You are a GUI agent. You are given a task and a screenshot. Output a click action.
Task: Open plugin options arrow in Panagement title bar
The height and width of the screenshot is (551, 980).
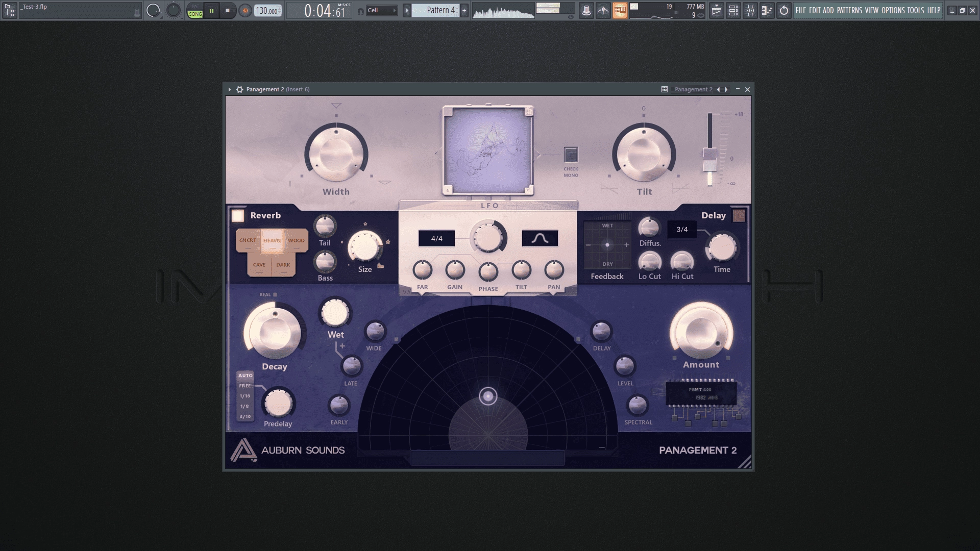pos(230,89)
